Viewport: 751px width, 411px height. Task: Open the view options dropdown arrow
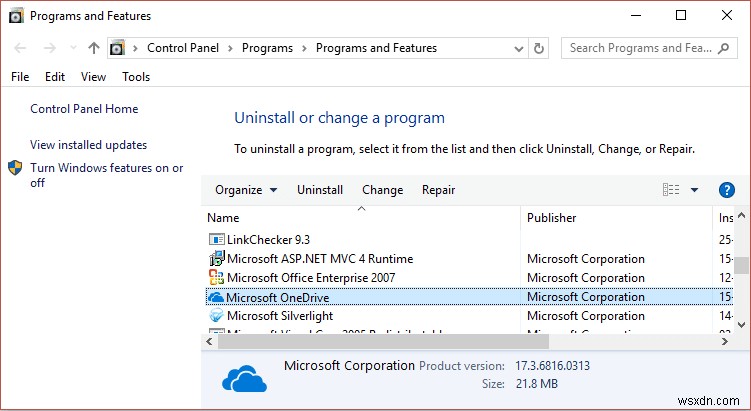coord(694,190)
